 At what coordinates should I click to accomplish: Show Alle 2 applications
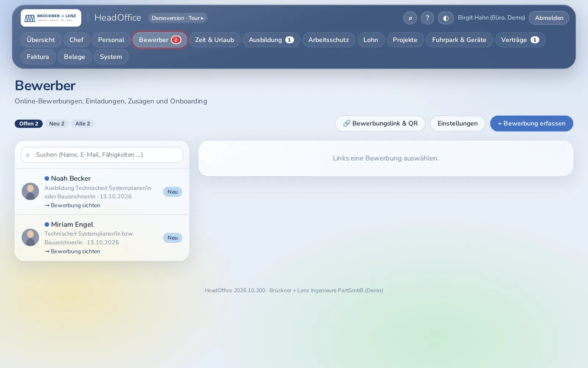pyautogui.click(x=83, y=124)
